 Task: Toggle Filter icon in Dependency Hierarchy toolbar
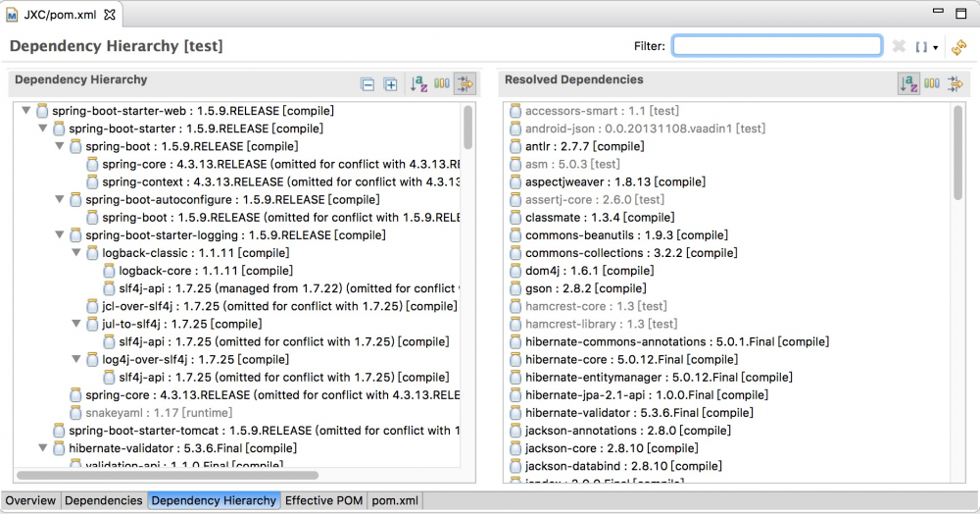(464, 84)
